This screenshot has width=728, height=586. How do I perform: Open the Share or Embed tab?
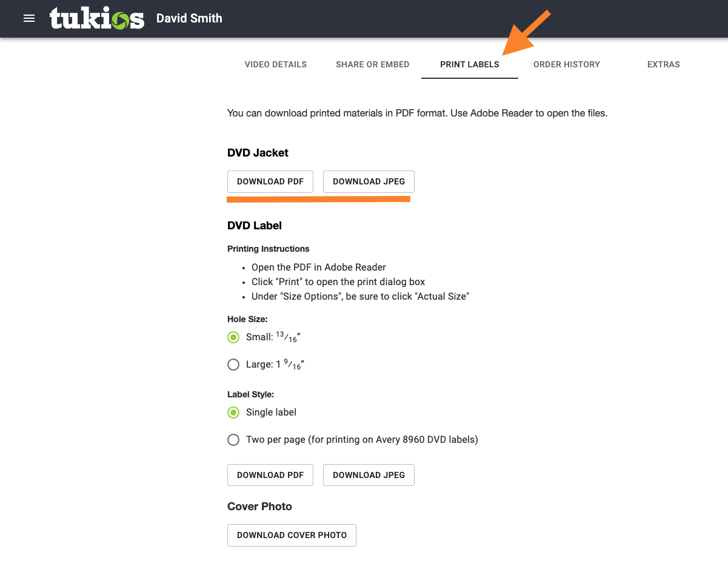click(373, 64)
